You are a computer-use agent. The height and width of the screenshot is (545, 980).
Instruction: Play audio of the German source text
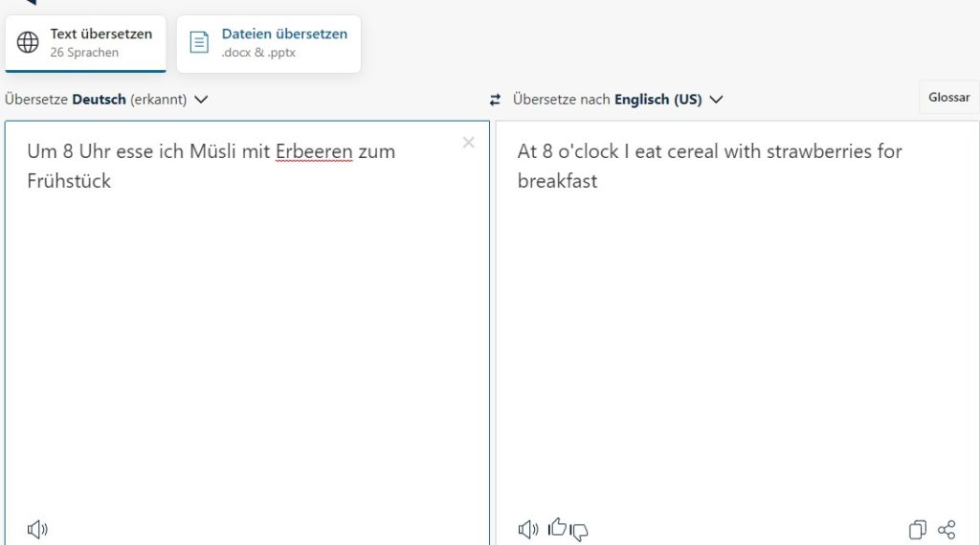(37, 530)
